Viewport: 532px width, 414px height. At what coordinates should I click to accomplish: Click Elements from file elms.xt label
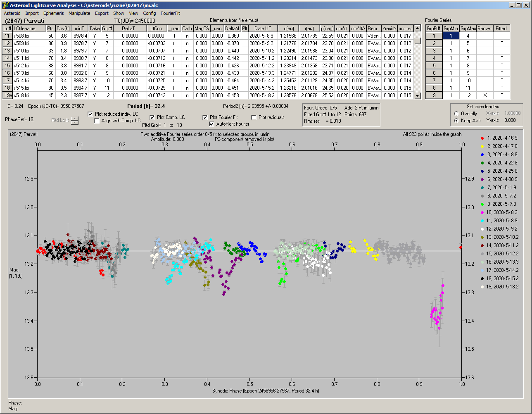[x=234, y=20]
